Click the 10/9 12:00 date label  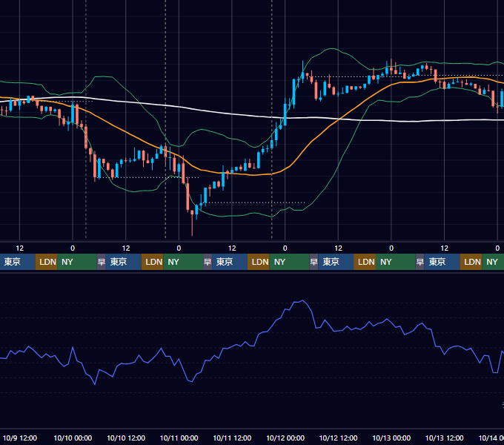coord(20,438)
